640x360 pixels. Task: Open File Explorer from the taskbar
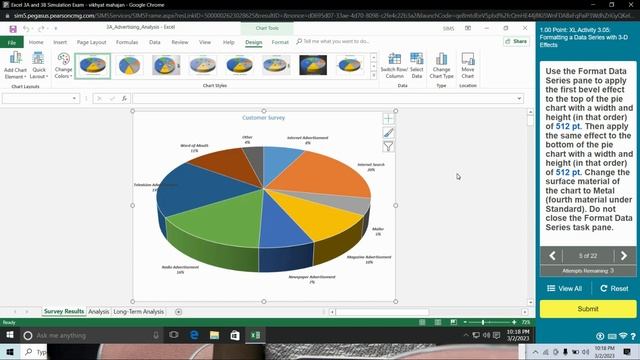[x=214, y=336]
